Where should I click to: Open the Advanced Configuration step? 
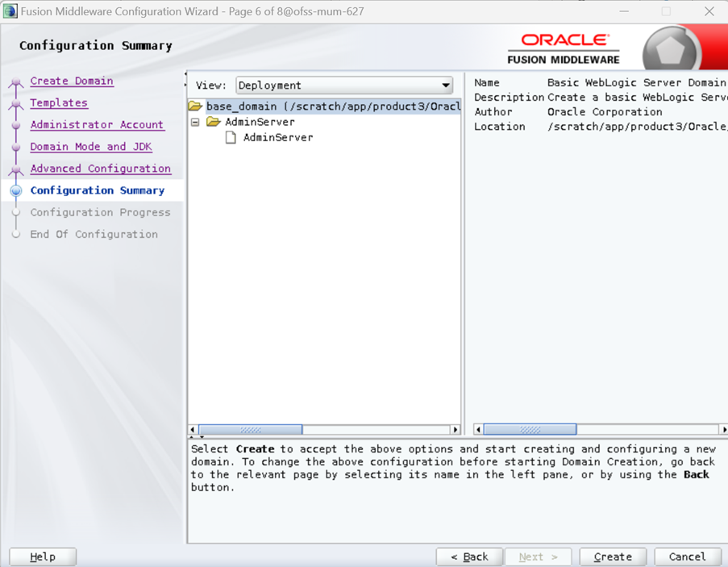point(100,168)
